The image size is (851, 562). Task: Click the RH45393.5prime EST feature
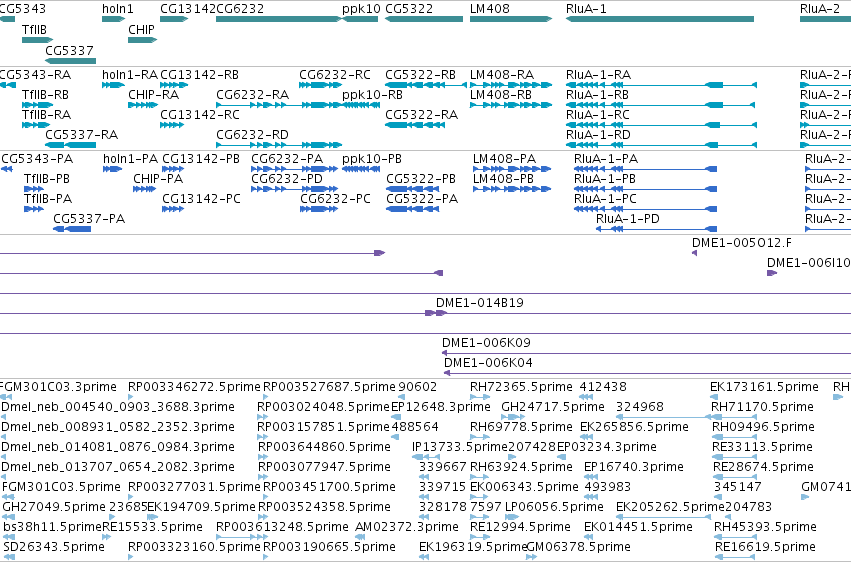click(x=735, y=538)
